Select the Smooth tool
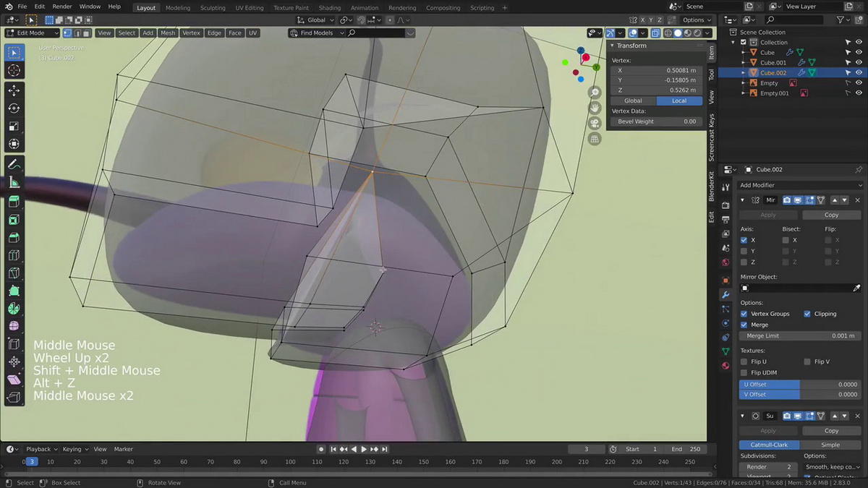Screen dimensions: 868x488 pos(14,326)
